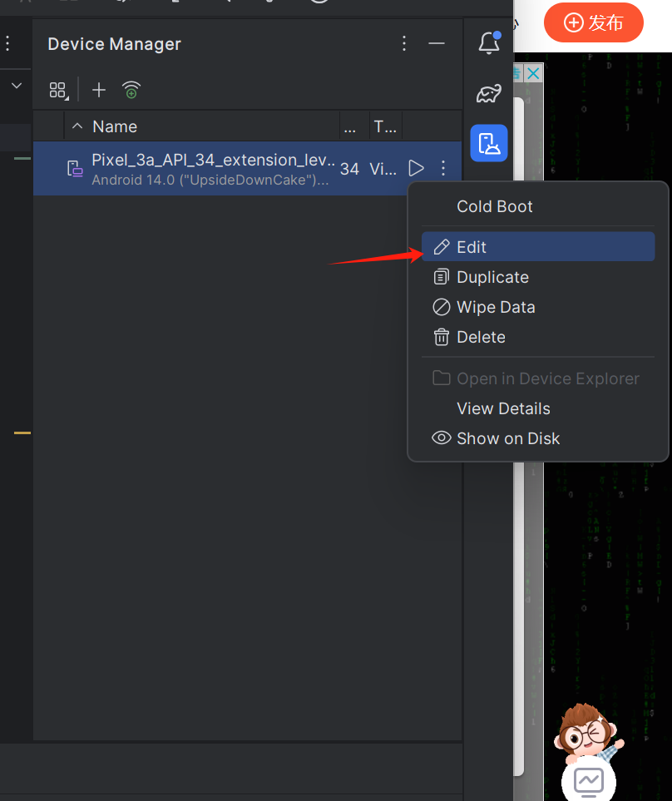Expand the chevron dropdown in left panel

(x=17, y=86)
